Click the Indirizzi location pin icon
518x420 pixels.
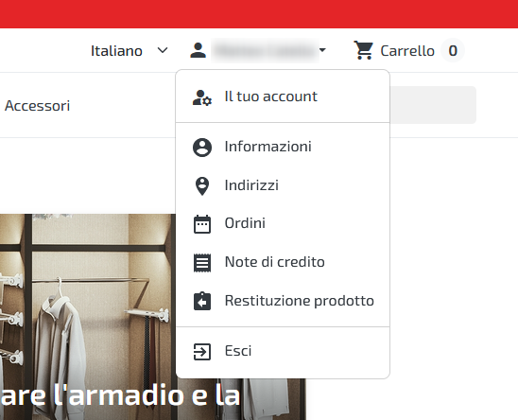tap(202, 186)
